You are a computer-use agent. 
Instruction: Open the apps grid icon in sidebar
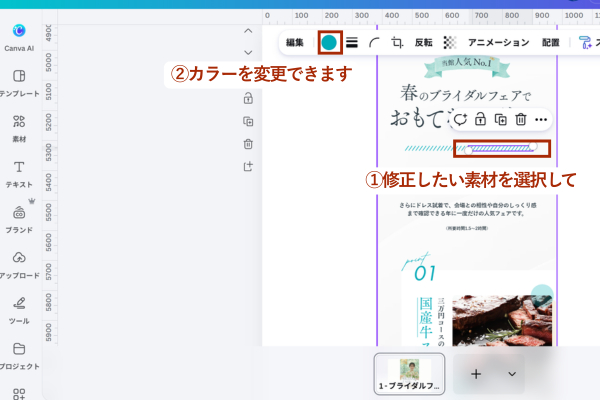[x=19, y=394]
